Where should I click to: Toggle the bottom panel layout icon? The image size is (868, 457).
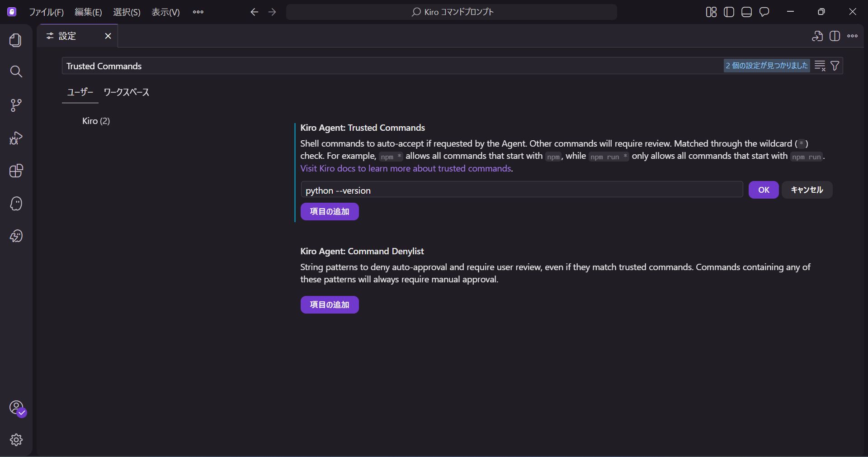[x=746, y=12]
